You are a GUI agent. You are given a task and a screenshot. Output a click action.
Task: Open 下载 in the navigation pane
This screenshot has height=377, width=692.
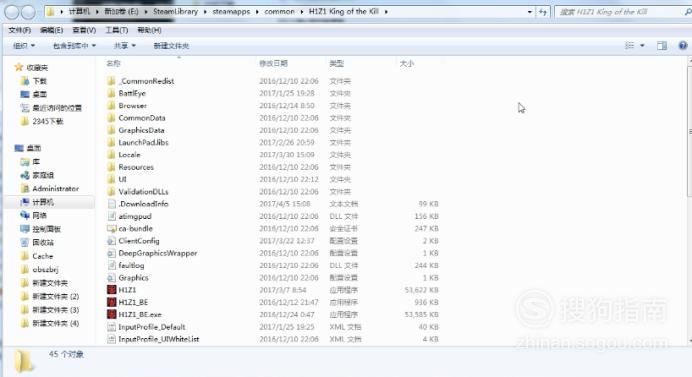39,81
